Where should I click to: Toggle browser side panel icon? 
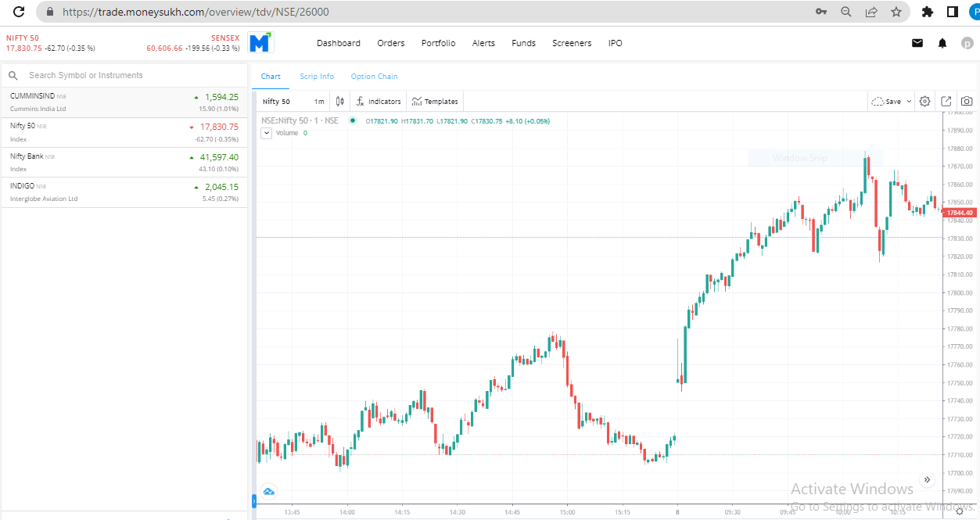pyautogui.click(x=953, y=12)
